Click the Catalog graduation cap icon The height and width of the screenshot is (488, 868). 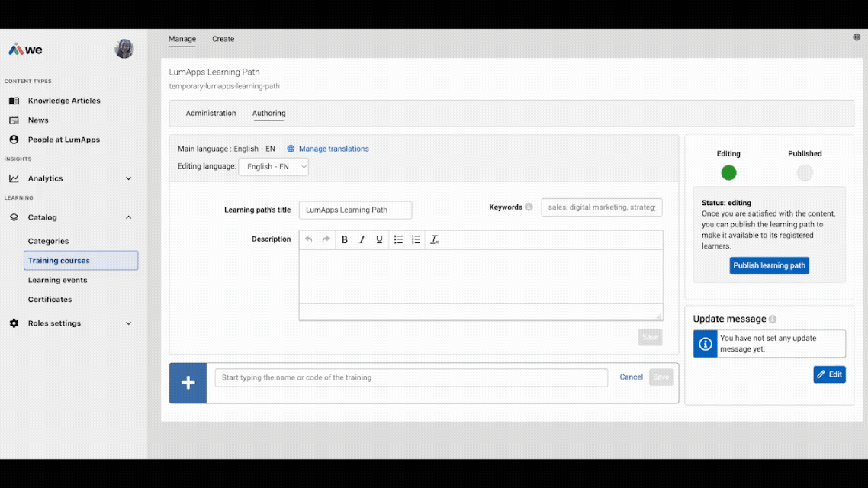14,217
